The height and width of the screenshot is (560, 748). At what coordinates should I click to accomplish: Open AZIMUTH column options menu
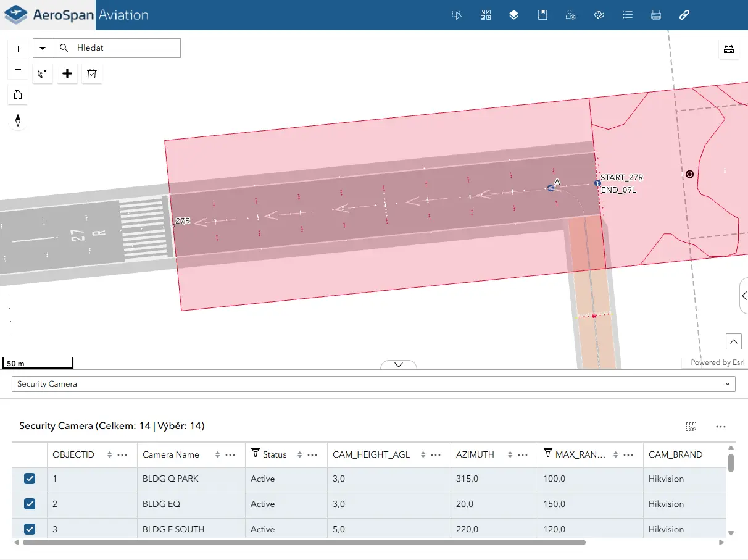(x=523, y=454)
